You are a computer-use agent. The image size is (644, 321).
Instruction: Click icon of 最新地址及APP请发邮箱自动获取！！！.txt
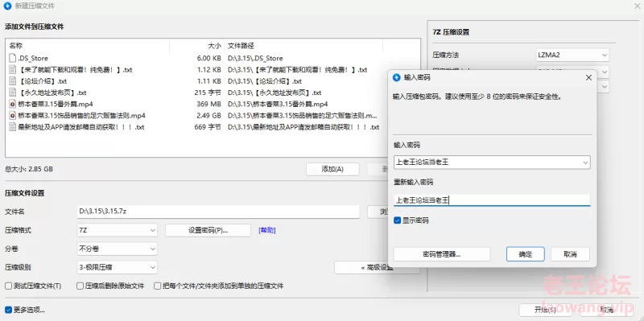tap(12, 127)
